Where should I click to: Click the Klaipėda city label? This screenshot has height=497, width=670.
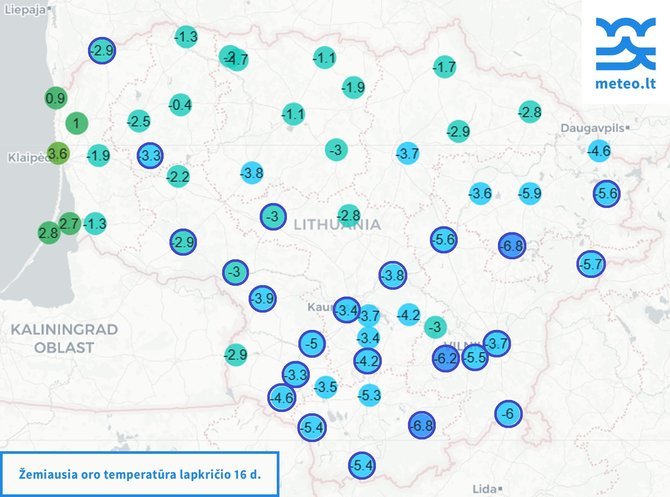pos(28,158)
